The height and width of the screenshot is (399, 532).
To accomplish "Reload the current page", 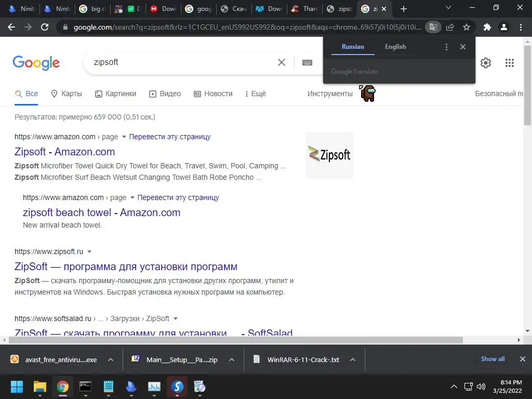I will [x=45, y=27].
